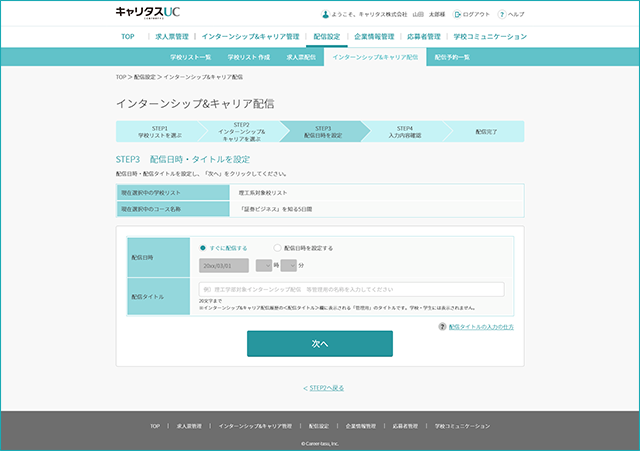Click the user profile icon in header

(x=325, y=14)
